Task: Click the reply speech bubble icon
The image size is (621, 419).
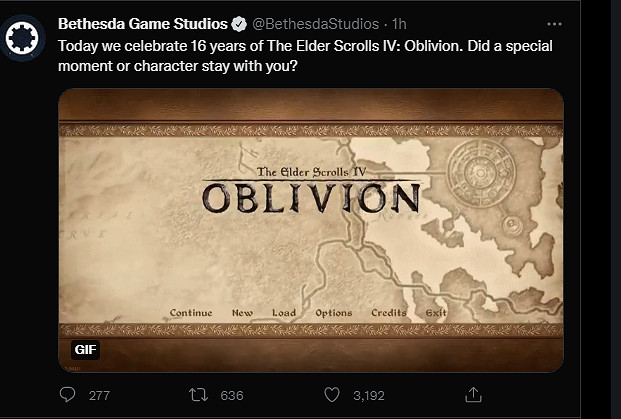Action: (x=68, y=395)
